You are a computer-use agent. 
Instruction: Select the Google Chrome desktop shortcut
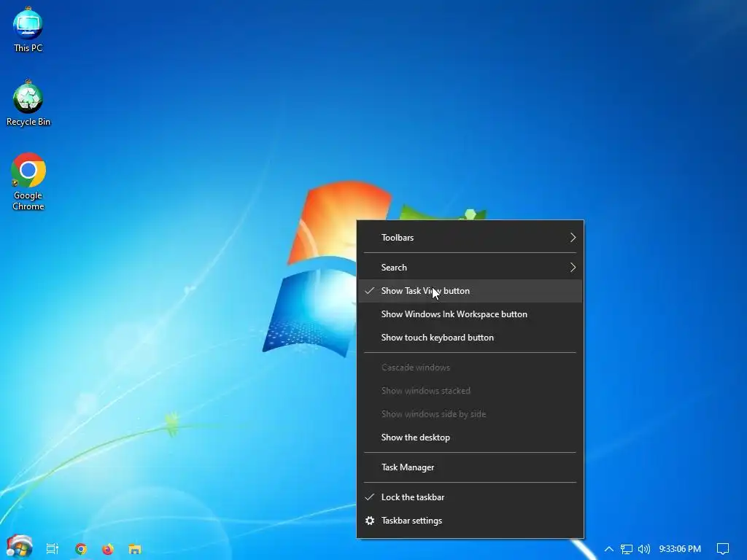[28, 182]
